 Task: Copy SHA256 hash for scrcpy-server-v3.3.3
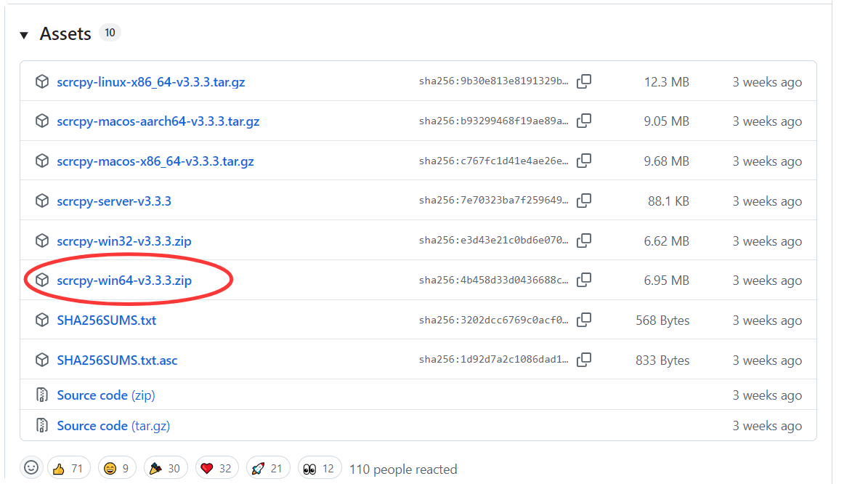583,201
